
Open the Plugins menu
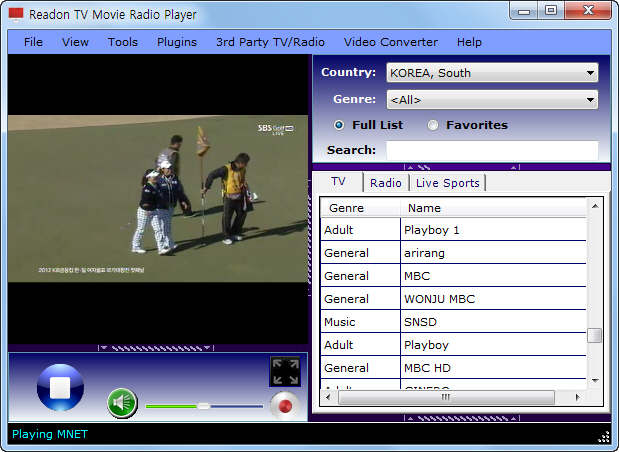pyautogui.click(x=177, y=42)
